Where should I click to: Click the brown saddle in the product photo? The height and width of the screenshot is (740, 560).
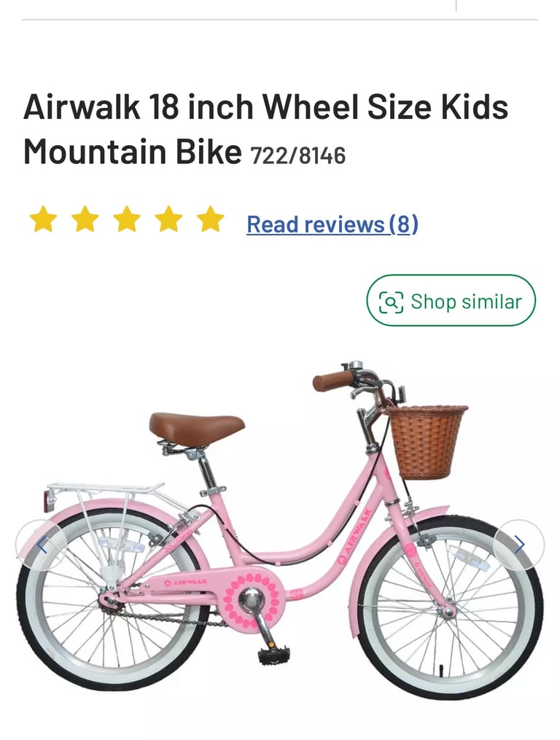(196, 429)
